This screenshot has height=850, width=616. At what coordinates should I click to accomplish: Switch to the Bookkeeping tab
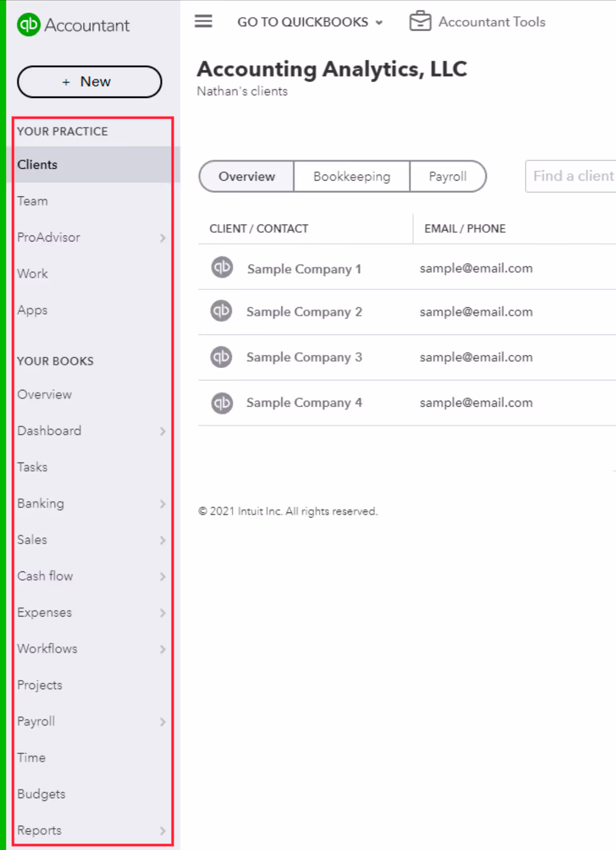coord(352,176)
